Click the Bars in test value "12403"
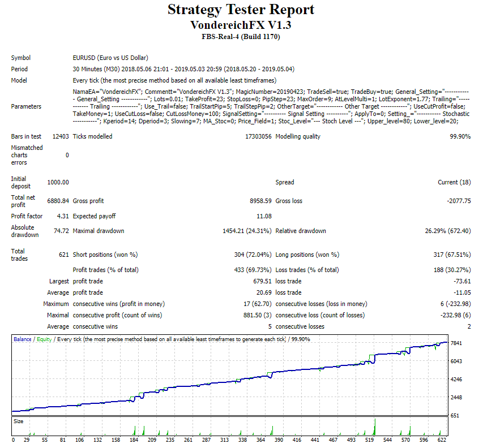 coord(61,136)
